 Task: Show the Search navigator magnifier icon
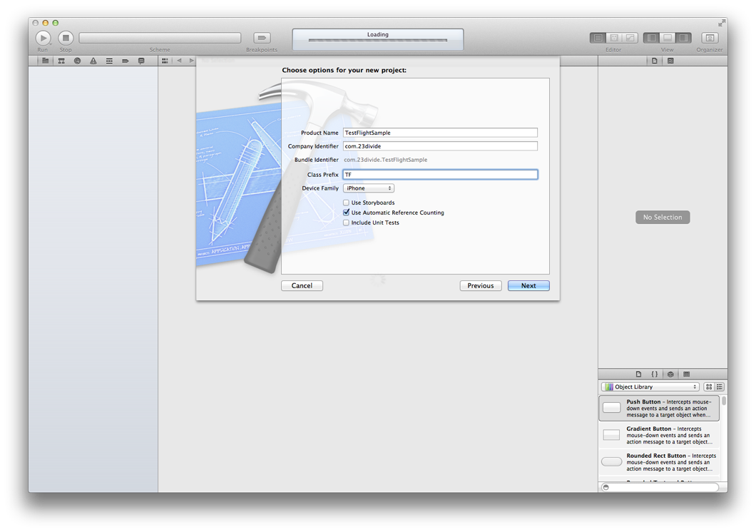(77, 61)
